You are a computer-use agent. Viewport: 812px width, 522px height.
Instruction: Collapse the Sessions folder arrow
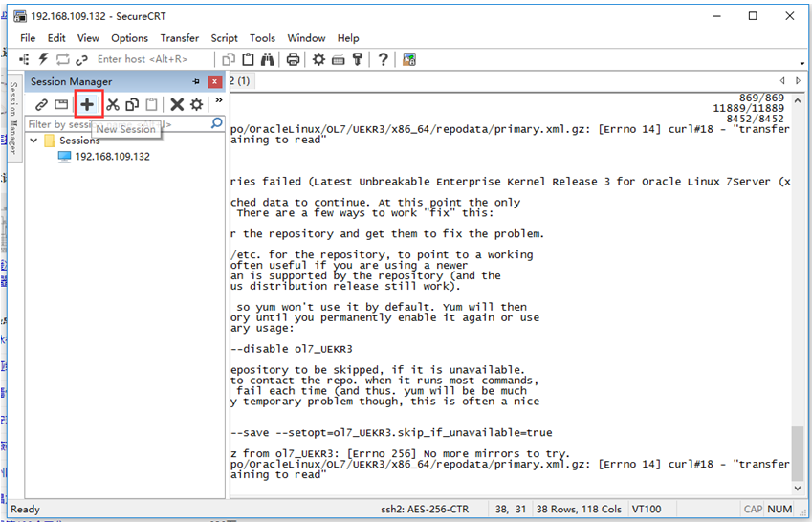(x=34, y=141)
